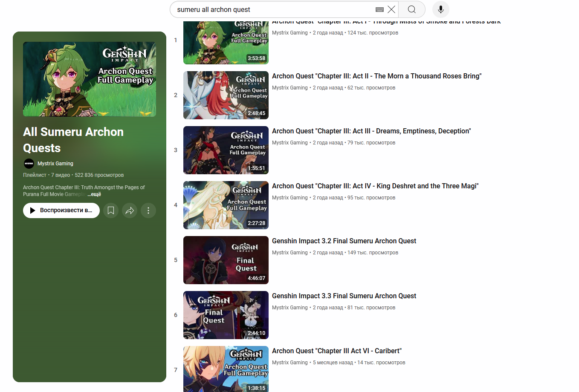Open "Genshin Impact 3.3 Final Sumeru Archon Quest" title
This screenshot has height=392, width=579.
click(344, 296)
